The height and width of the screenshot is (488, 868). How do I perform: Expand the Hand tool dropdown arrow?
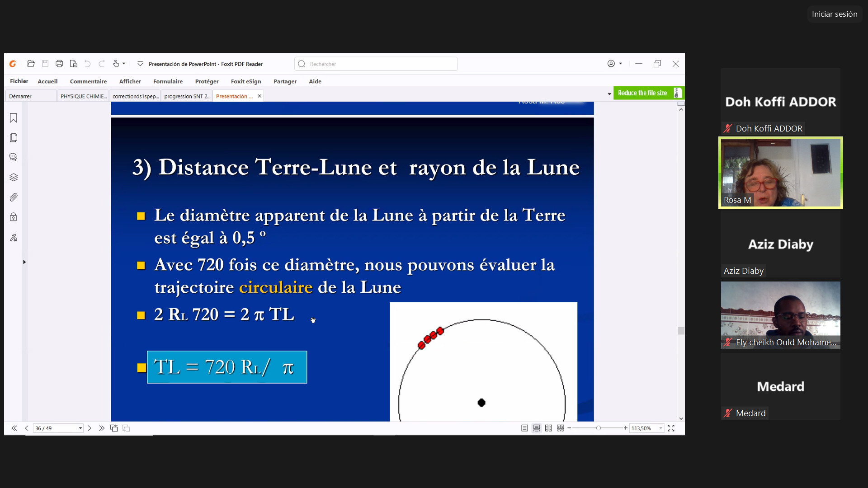pyautogui.click(x=124, y=64)
